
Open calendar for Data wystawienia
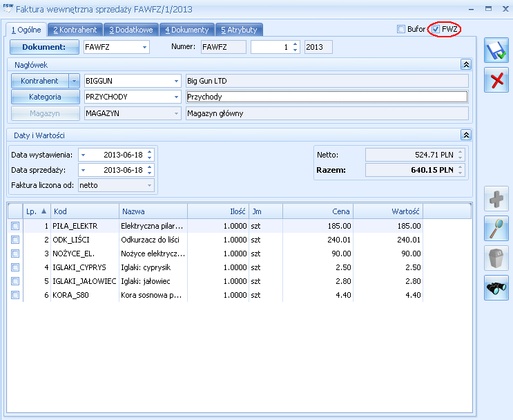(x=83, y=155)
